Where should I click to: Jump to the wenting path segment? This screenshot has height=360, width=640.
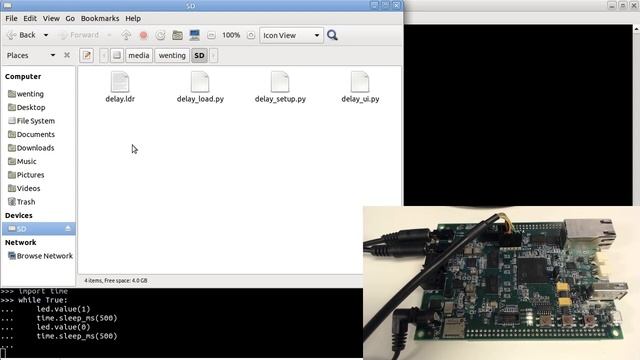pos(172,56)
